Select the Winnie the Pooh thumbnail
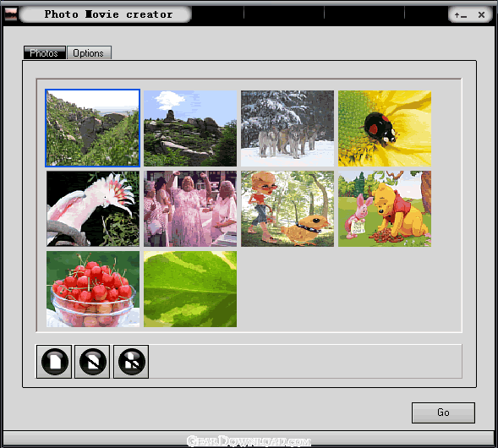Image resolution: width=498 pixels, height=448 pixels. [x=385, y=209]
